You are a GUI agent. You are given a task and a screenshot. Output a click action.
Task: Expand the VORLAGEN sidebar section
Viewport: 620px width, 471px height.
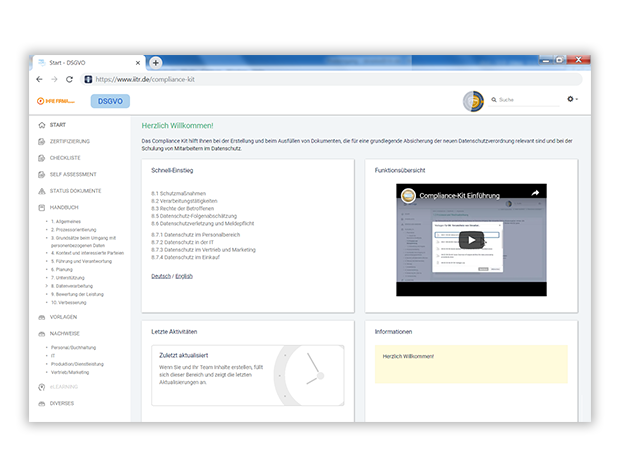pyautogui.click(x=63, y=317)
